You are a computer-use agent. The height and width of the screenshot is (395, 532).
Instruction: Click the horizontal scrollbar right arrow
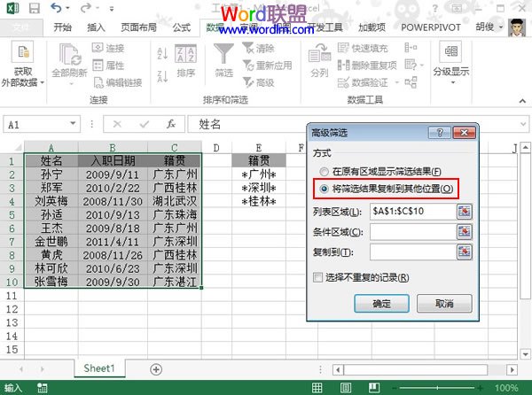(512, 369)
